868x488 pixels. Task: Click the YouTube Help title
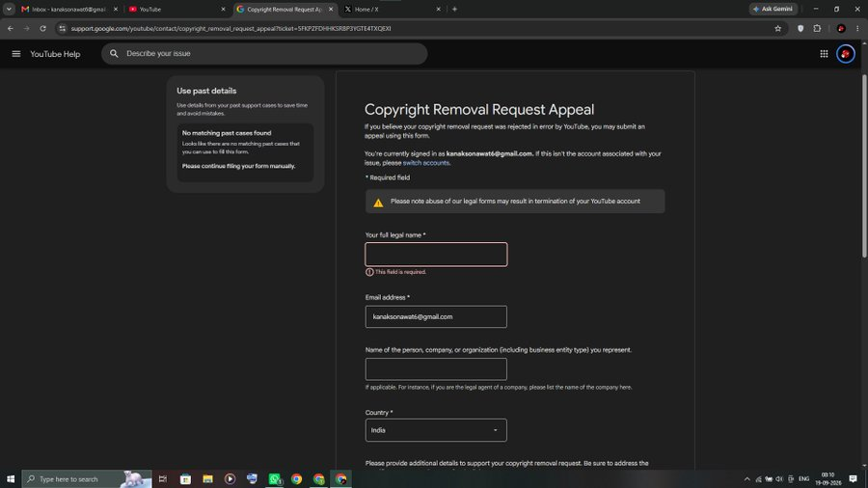(x=55, y=54)
